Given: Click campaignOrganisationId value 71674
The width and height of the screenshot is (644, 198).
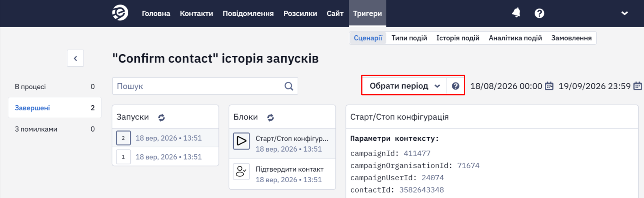Looking at the screenshot, I should [x=468, y=165].
